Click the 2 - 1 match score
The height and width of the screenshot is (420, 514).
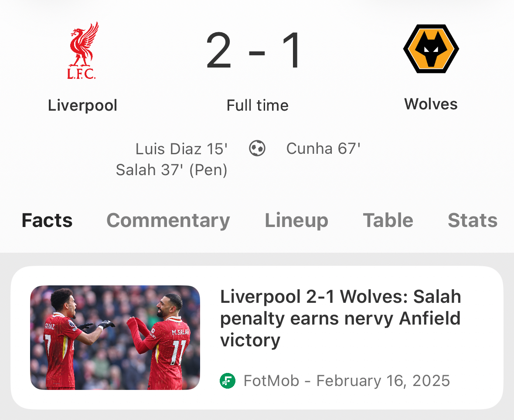pyautogui.click(x=254, y=51)
